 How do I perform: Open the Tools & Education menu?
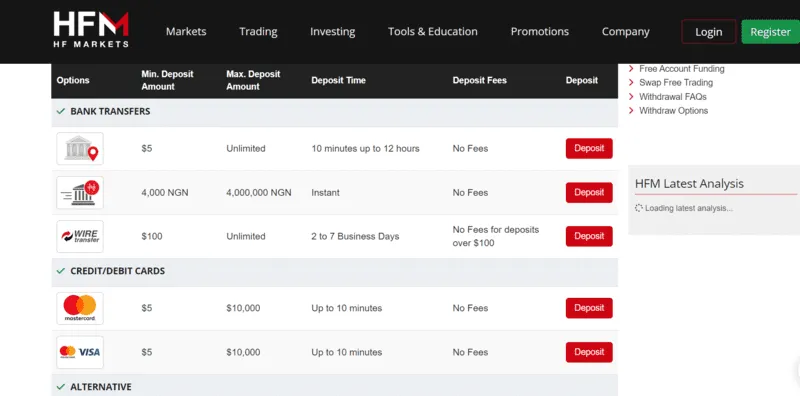433,32
